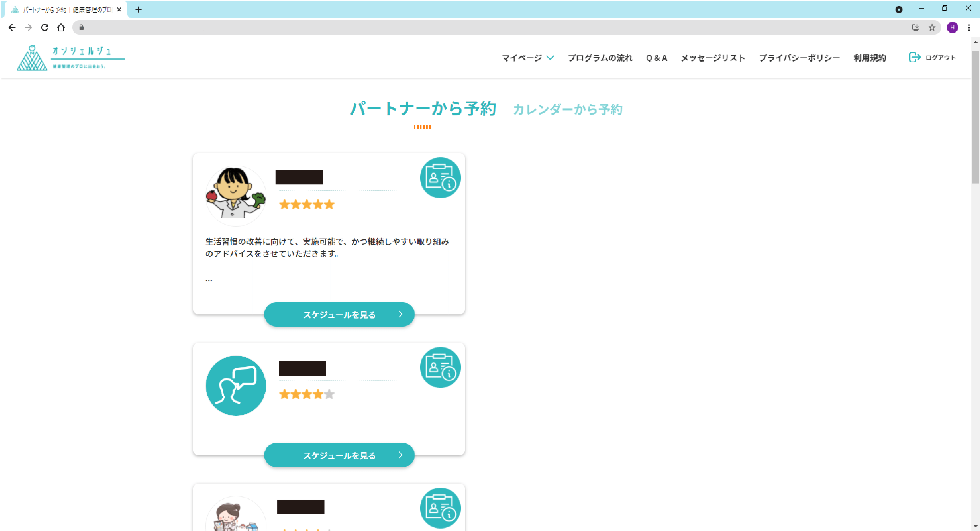Click the woman with vegetables avatar
Viewport: 980px width, 531px height.
(x=235, y=195)
